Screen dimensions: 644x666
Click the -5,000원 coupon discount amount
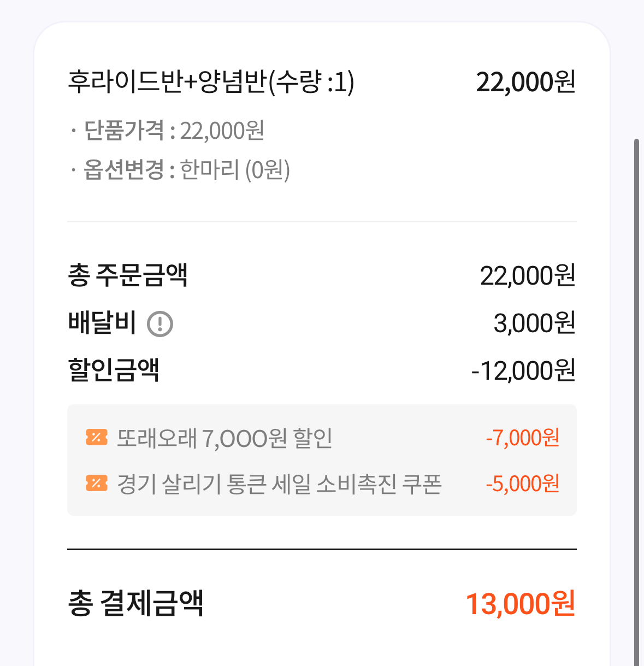click(x=523, y=484)
